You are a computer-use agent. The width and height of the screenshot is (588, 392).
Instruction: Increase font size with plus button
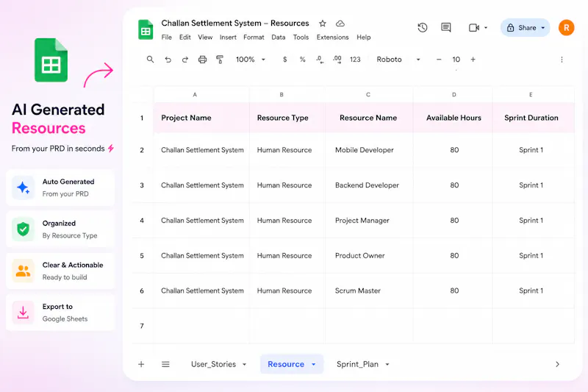(x=473, y=60)
